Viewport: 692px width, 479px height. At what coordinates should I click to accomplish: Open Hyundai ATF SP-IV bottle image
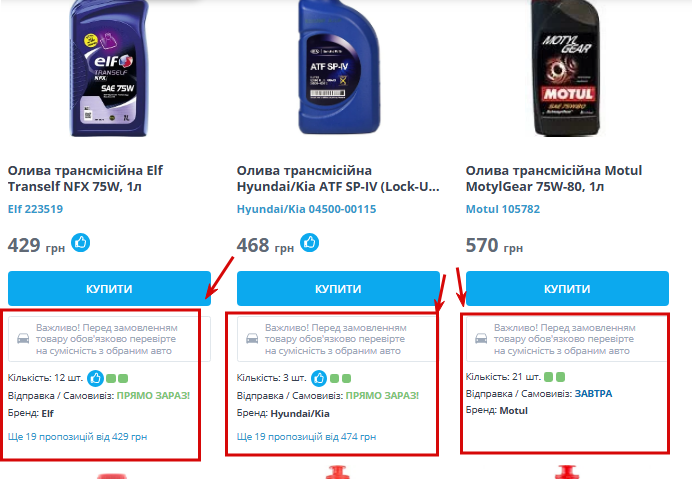point(339,66)
